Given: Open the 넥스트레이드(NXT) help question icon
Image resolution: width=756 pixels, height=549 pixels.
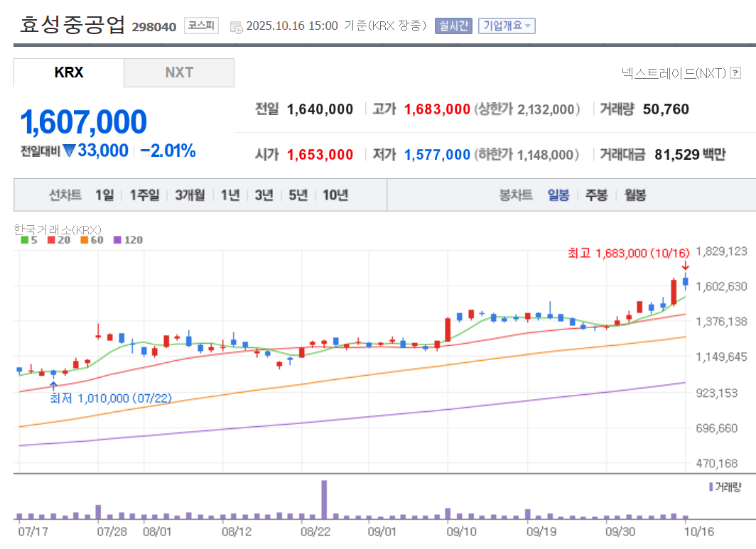Looking at the screenshot, I should pos(735,72).
